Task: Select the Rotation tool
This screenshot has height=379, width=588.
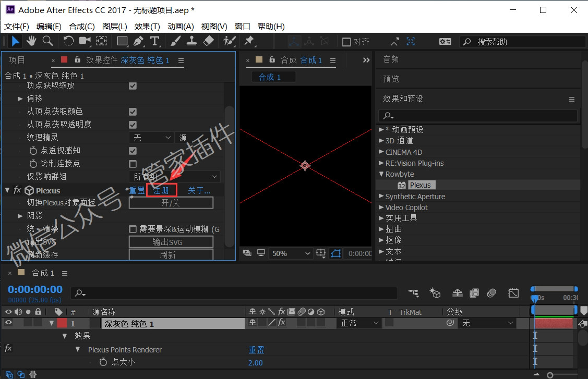Action: coord(68,41)
